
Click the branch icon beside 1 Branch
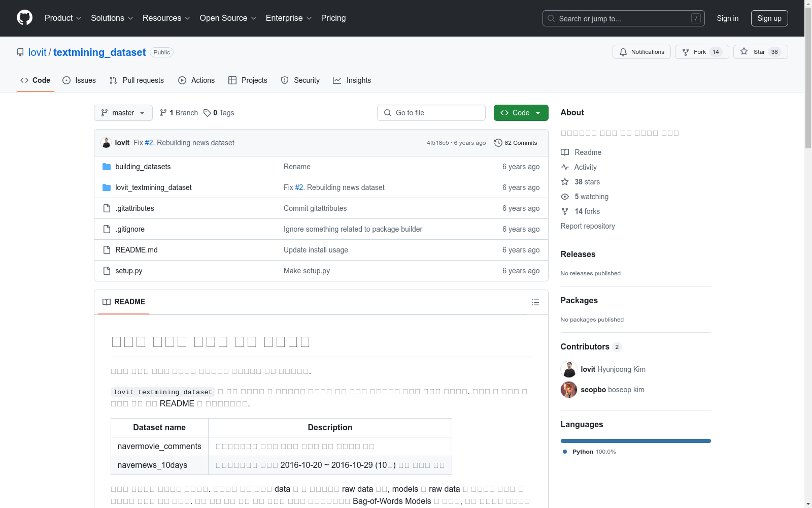tap(163, 113)
